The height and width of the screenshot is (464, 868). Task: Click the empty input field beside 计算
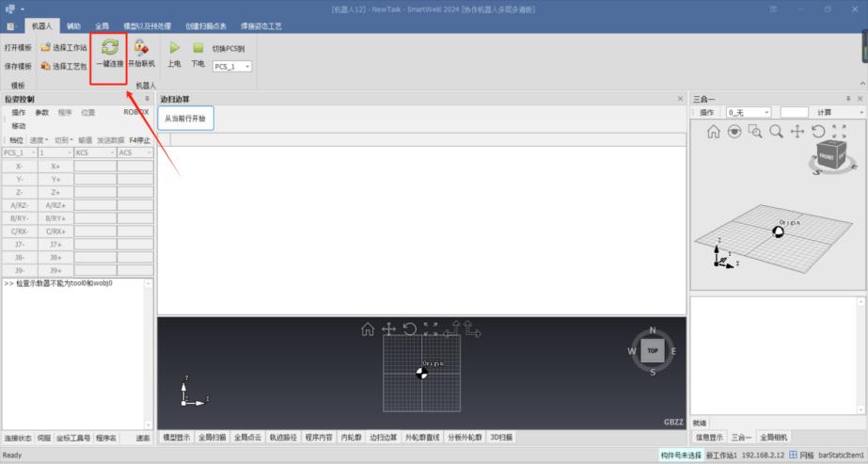[x=794, y=112]
